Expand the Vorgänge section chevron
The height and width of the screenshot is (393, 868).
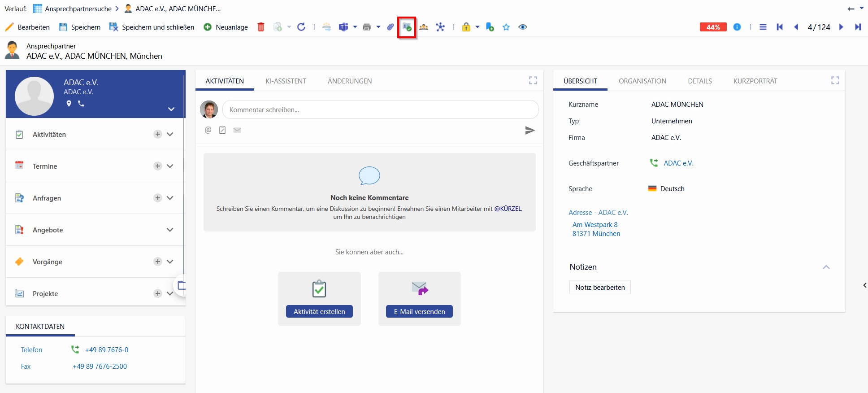click(170, 262)
